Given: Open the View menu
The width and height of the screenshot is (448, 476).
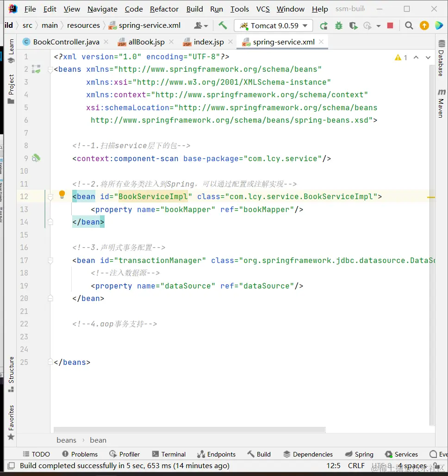Looking at the screenshot, I should [x=72, y=9].
